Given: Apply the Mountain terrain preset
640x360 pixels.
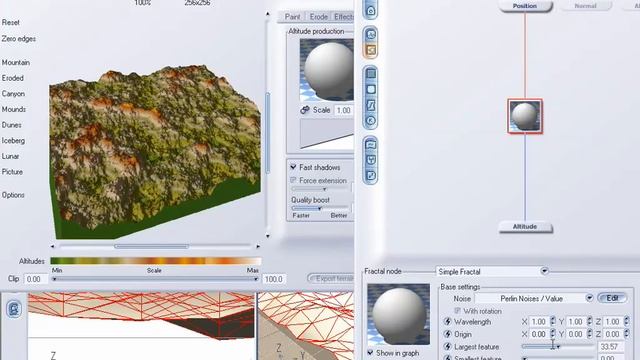Looking at the screenshot, I should pyautogui.click(x=16, y=62).
